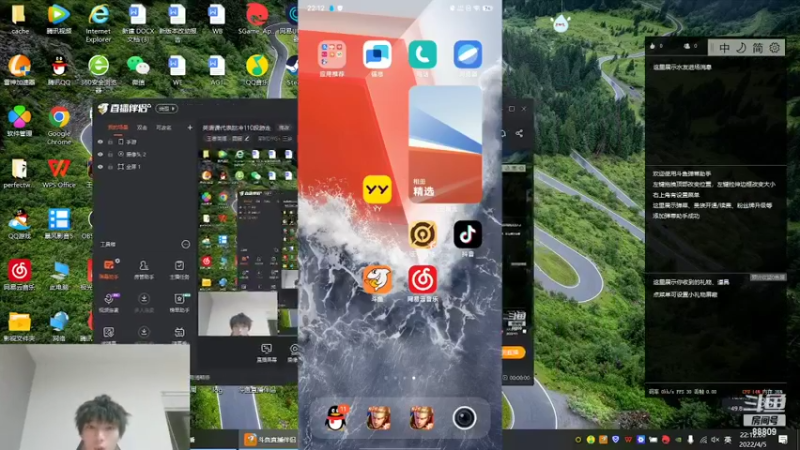Click the phone page indicator dots
Screen dimensions: 800x450
point(400,378)
